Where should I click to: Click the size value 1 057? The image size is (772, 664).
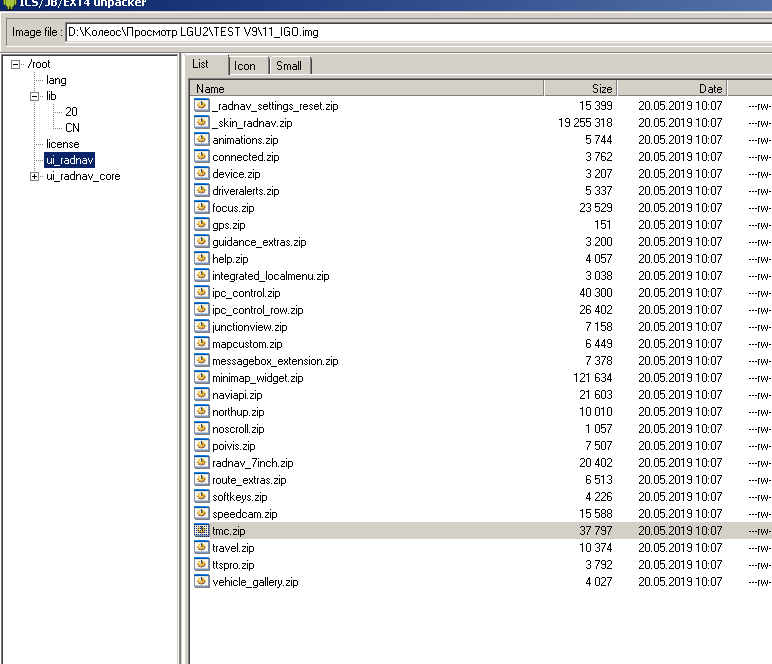(x=599, y=429)
